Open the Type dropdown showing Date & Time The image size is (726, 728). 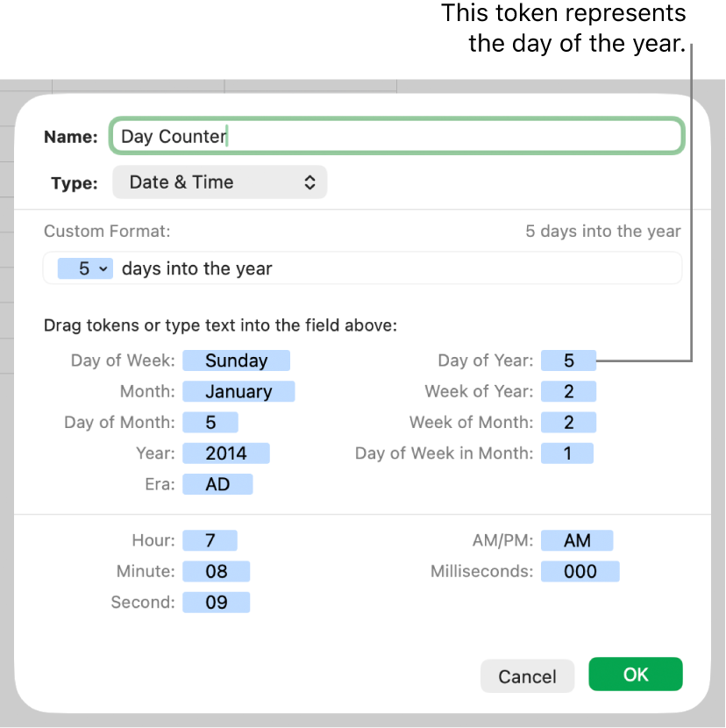click(219, 182)
